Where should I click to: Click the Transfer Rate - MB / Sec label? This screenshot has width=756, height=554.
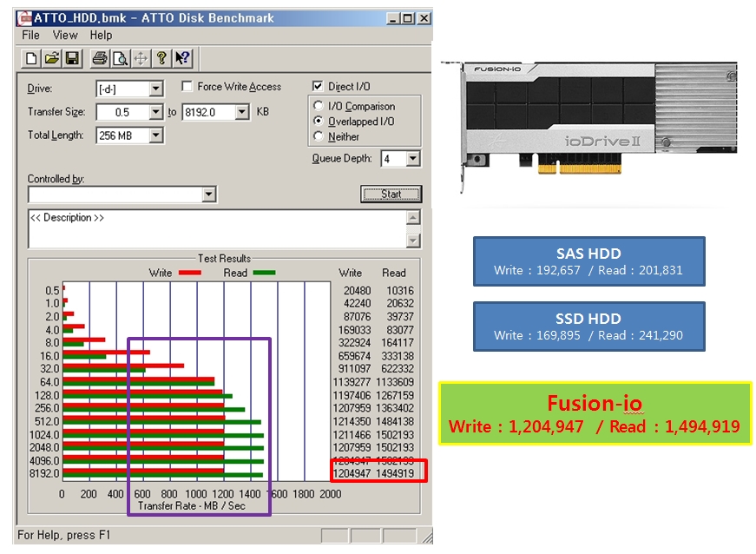click(192, 505)
